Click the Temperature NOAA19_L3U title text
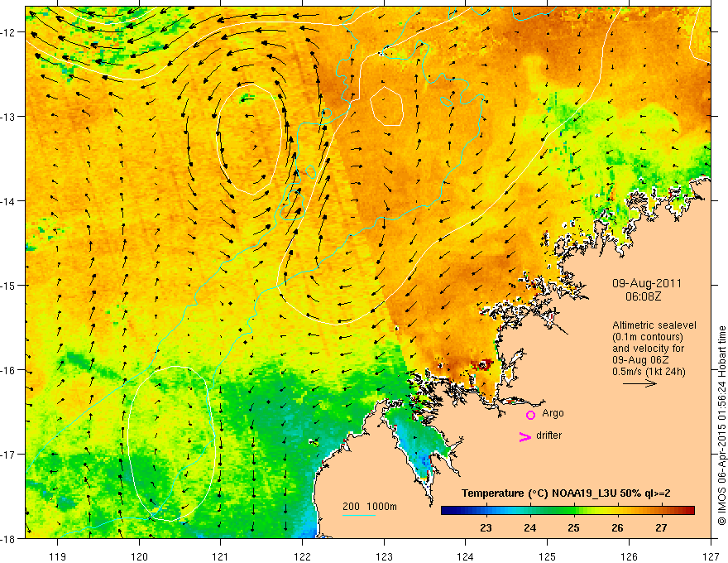Image resolution: width=728 pixels, height=563 pixels. (566, 493)
